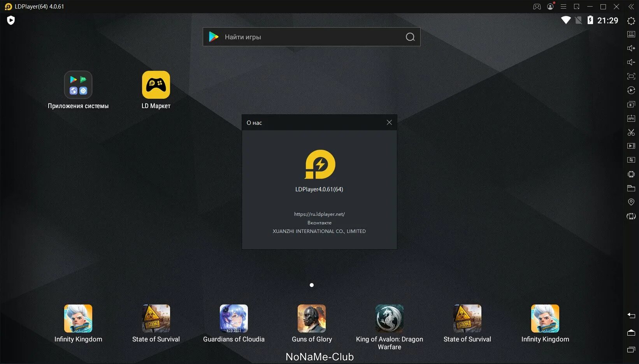The height and width of the screenshot is (364, 639).
Task: Trigger the shake device sidebar icon
Action: [x=631, y=174]
